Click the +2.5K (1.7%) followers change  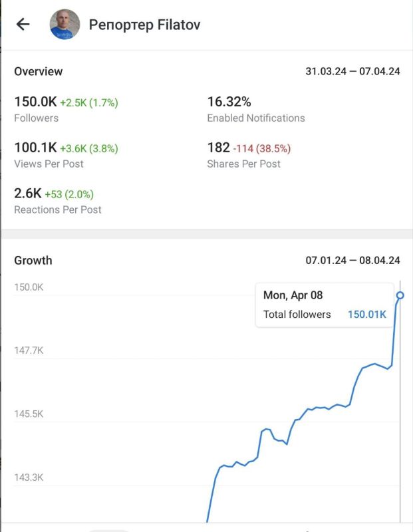pyautogui.click(x=89, y=103)
